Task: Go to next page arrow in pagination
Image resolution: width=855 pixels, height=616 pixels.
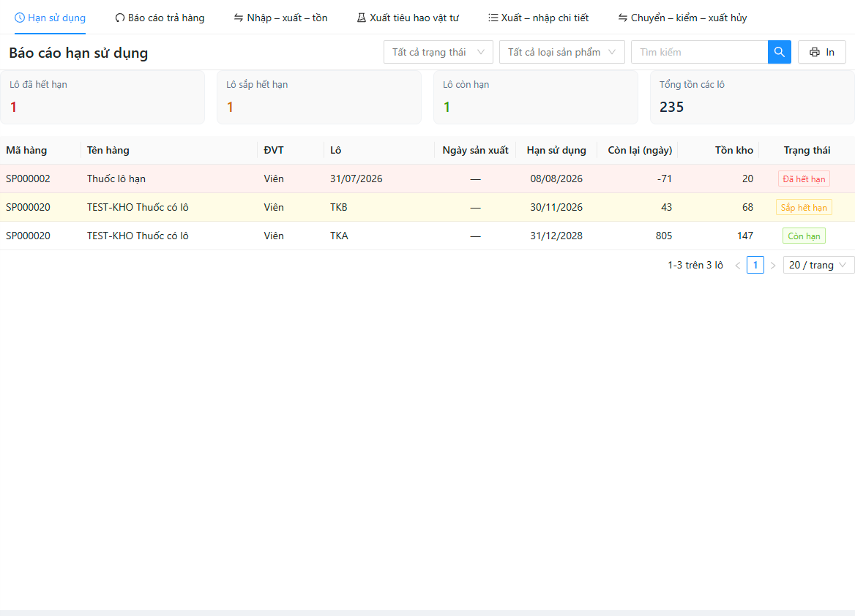Action: click(773, 266)
